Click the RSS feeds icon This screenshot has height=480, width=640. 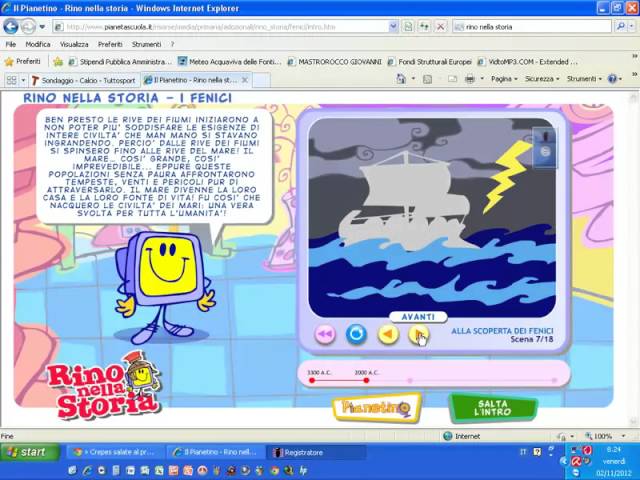(427, 79)
